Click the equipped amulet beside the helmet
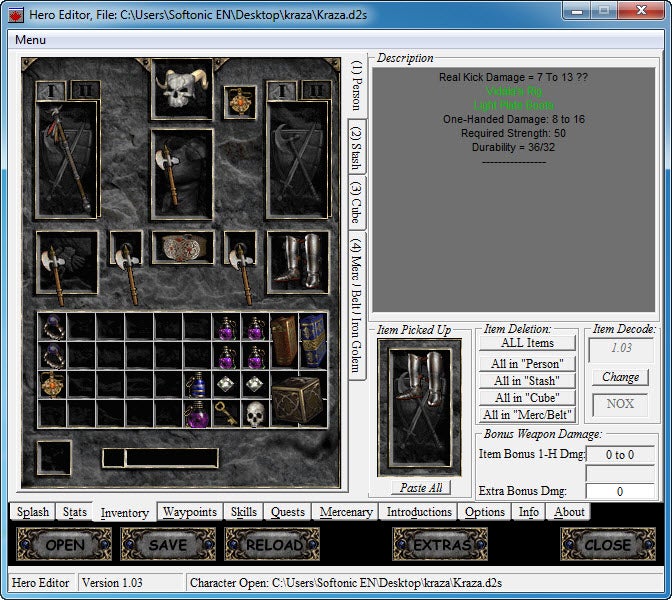This screenshot has height=600, width=672. [240, 102]
